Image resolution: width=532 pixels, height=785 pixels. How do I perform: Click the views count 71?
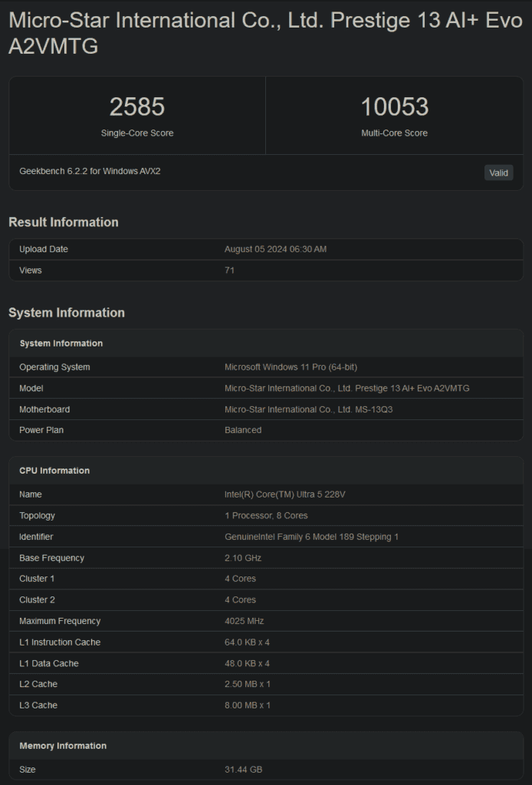click(229, 271)
